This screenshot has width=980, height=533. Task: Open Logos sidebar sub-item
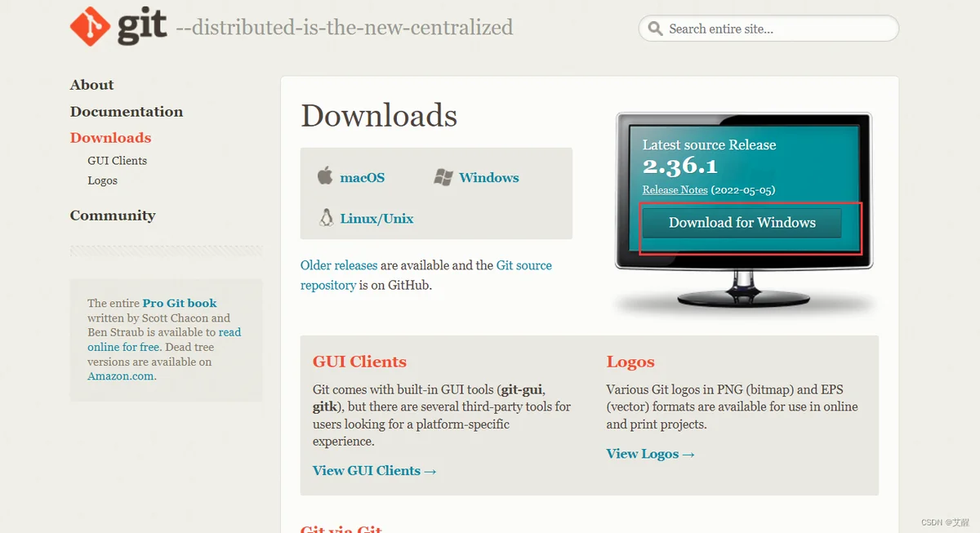tap(103, 180)
